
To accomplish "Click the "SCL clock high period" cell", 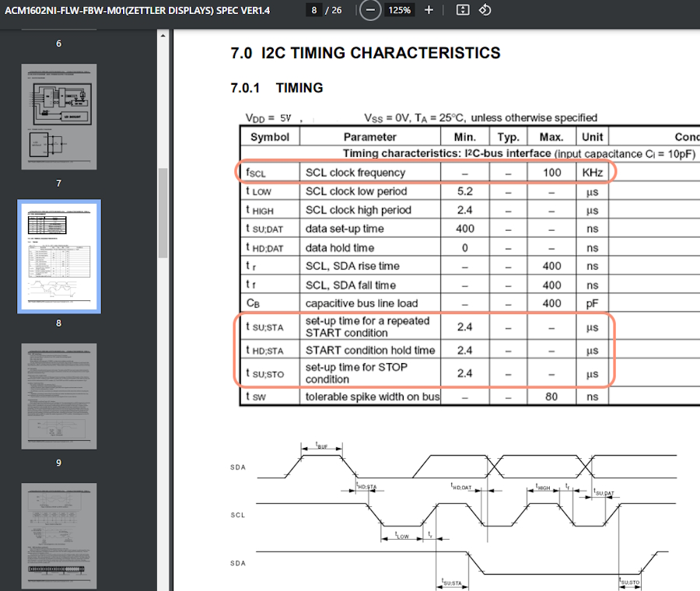I will coord(358,210).
